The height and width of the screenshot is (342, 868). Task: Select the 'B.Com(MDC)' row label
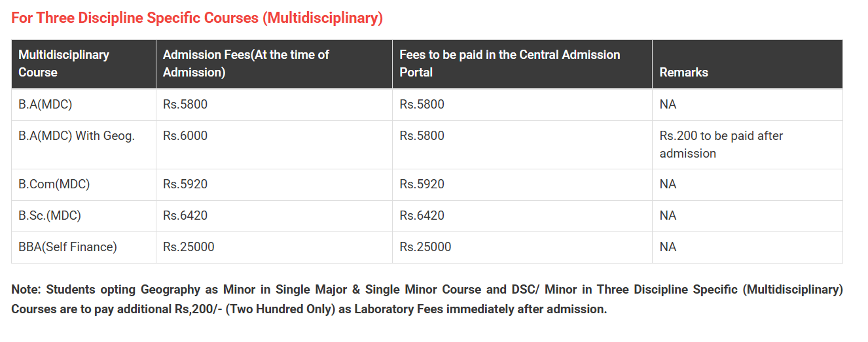coord(54,184)
